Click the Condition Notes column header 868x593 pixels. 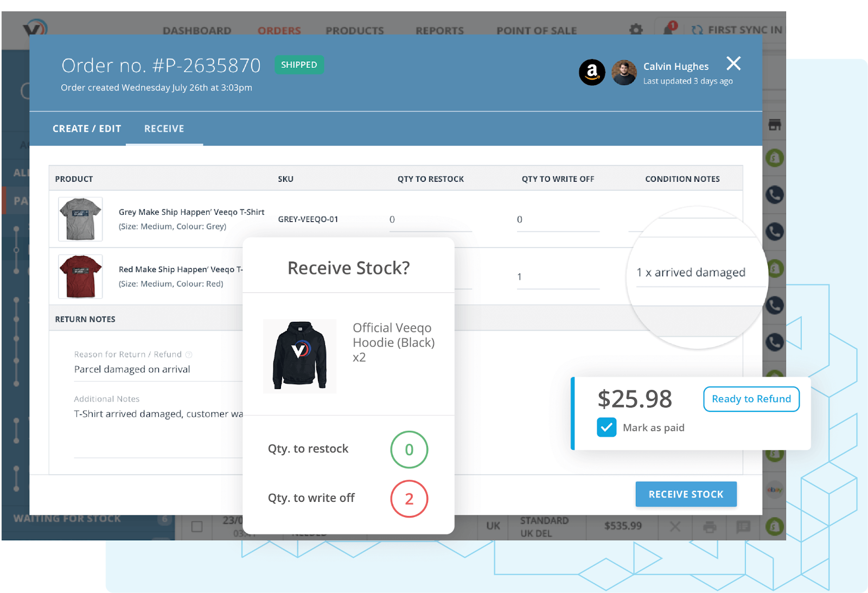pyautogui.click(x=682, y=179)
